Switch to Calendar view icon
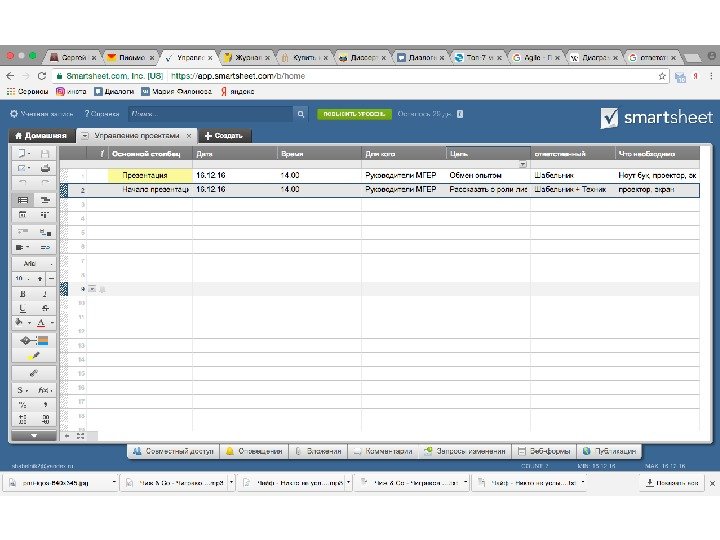The image size is (720, 540). 22,214
